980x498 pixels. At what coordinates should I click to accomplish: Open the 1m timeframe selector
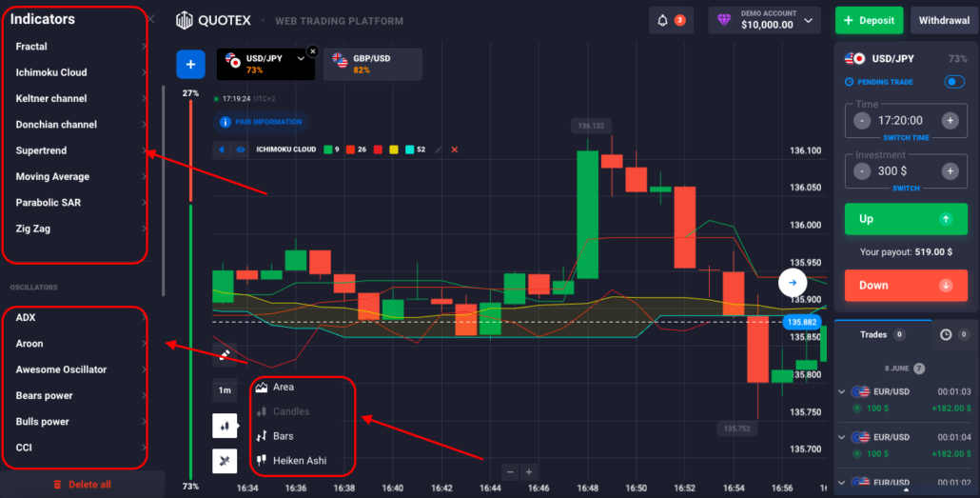point(225,390)
